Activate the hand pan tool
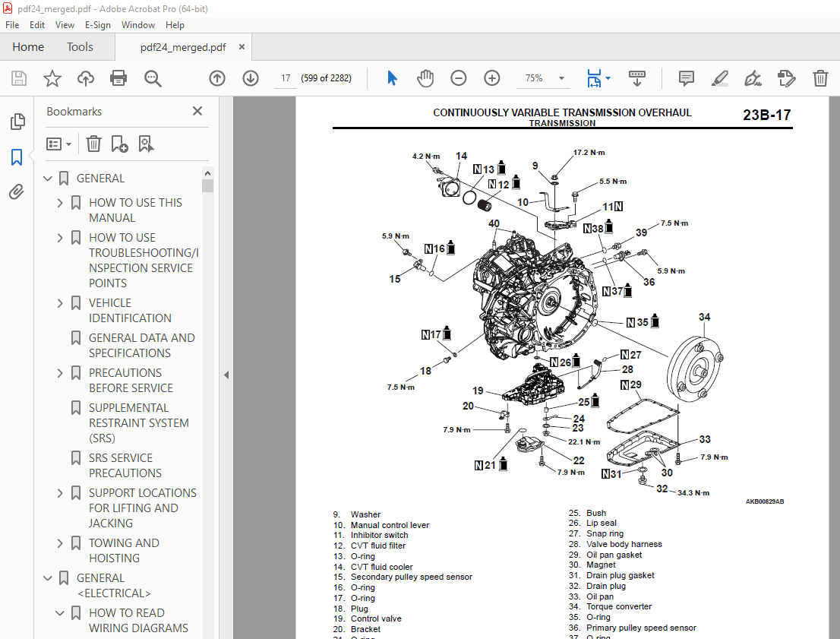The image size is (840, 639). point(425,78)
